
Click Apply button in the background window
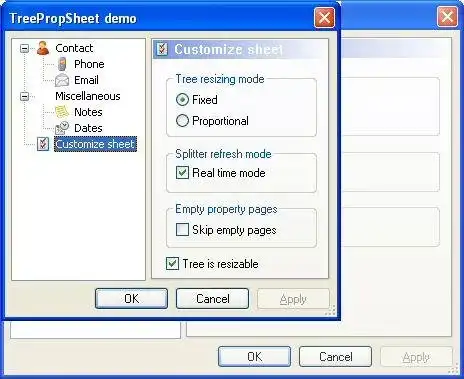(x=416, y=357)
